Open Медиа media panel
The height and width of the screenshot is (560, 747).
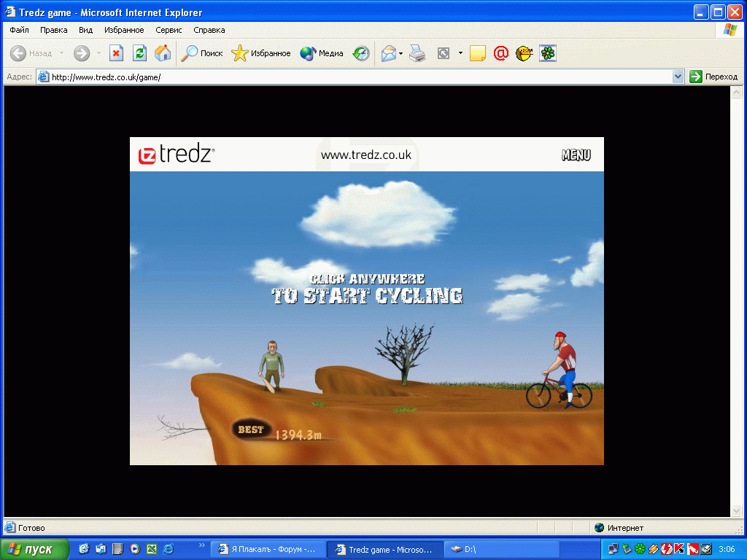[322, 53]
